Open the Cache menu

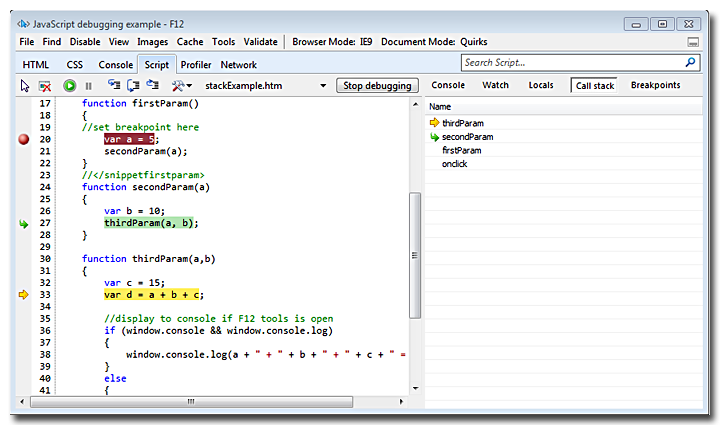(x=190, y=42)
